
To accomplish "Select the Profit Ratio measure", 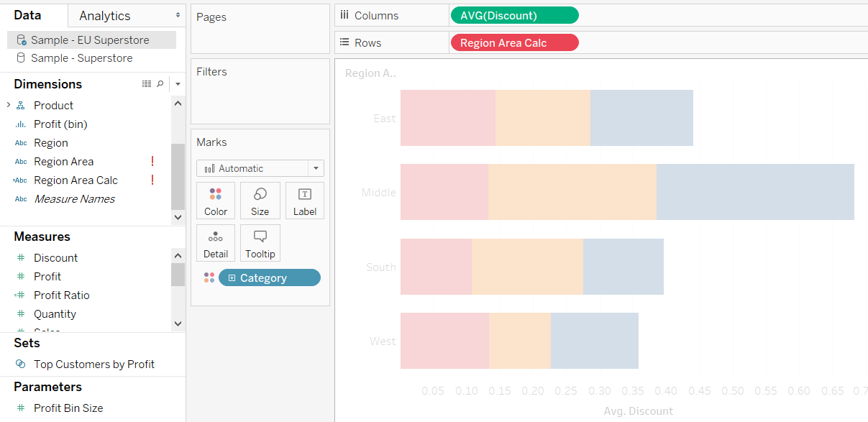I will (x=62, y=295).
